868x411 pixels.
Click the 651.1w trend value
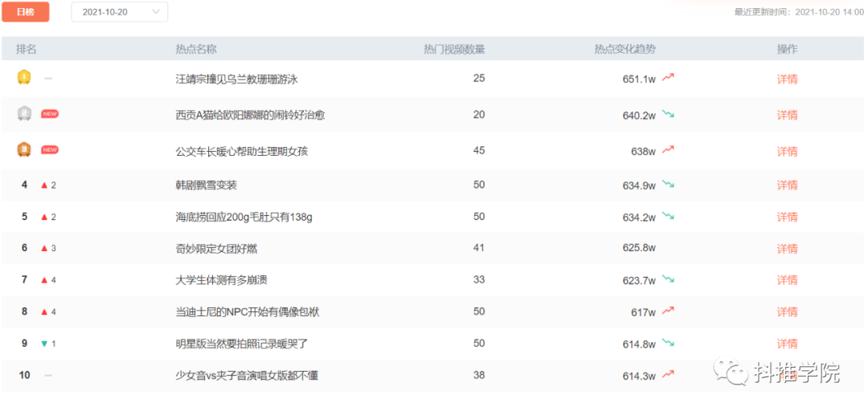point(640,79)
